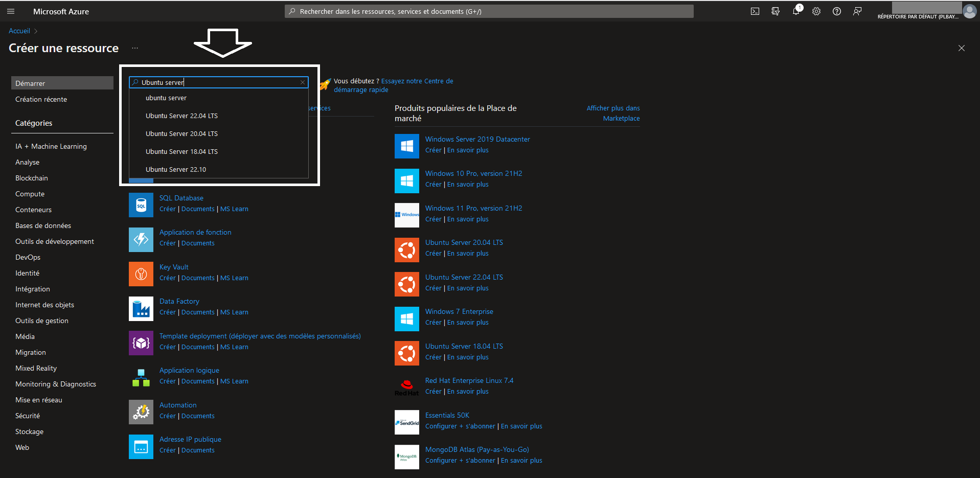This screenshot has width=980, height=478.
Task: Close the Créer une ressource blade
Action: 961,48
